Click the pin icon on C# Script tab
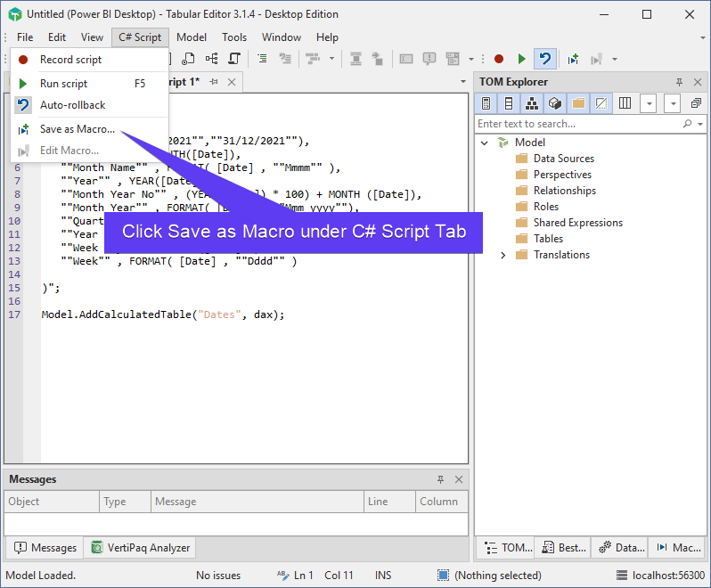Image resolution: width=711 pixels, height=588 pixels. [214, 82]
